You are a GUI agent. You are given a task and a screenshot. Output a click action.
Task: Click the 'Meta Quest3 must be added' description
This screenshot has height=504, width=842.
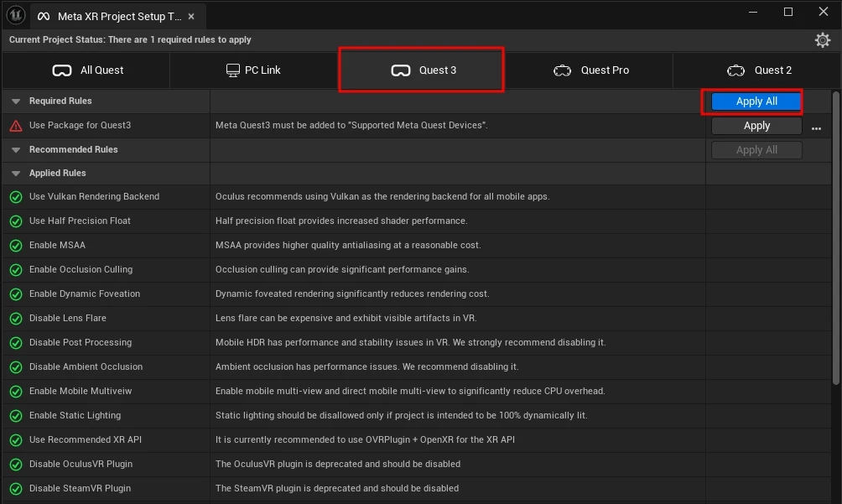(351, 125)
